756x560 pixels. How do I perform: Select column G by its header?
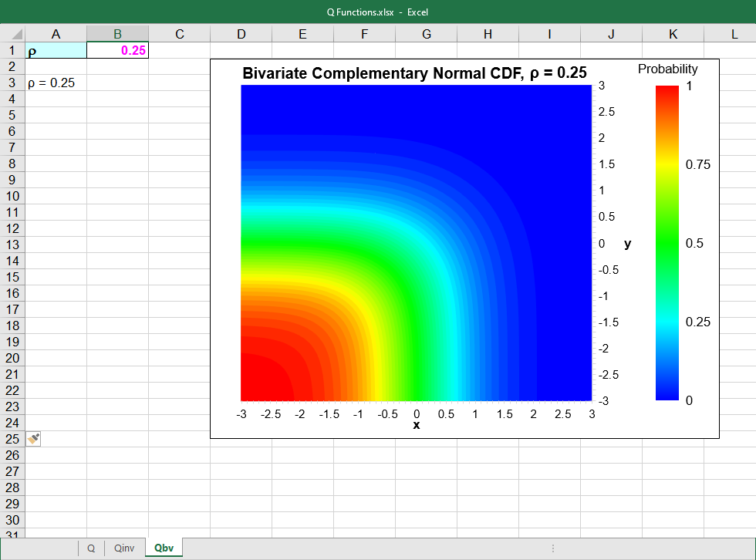click(426, 33)
